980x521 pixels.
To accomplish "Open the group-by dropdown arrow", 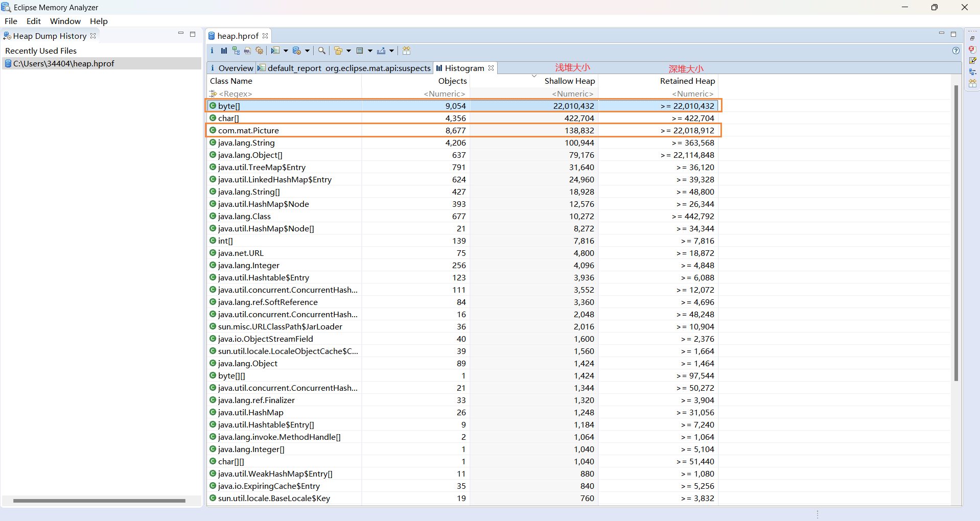I will point(348,51).
